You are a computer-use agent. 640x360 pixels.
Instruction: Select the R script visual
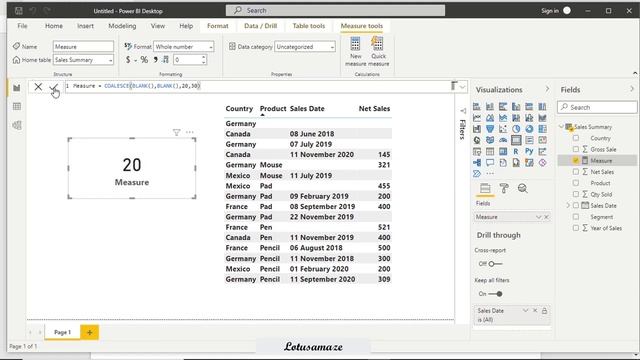click(x=516, y=151)
